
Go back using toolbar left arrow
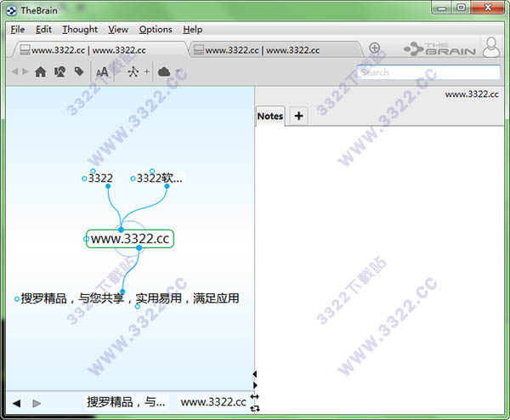pyautogui.click(x=14, y=71)
